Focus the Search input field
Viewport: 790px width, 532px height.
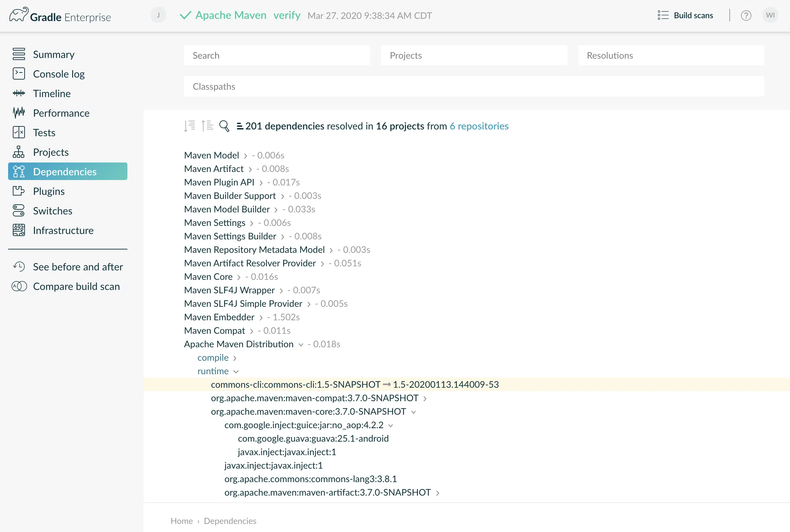(277, 55)
